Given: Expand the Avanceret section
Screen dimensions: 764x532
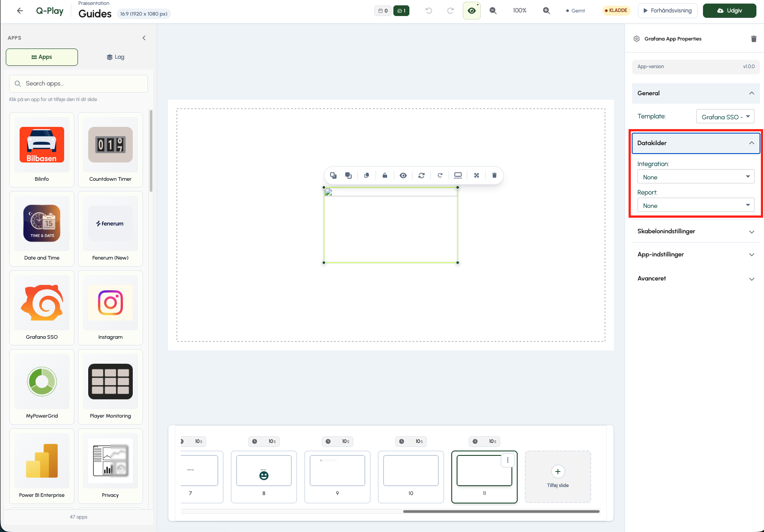Looking at the screenshot, I should pyautogui.click(x=696, y=279).
